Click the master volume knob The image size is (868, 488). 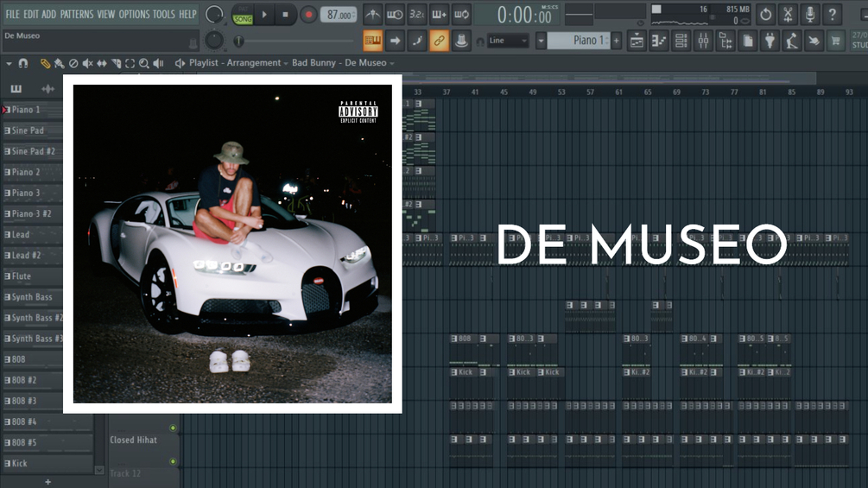click(214, 15)
